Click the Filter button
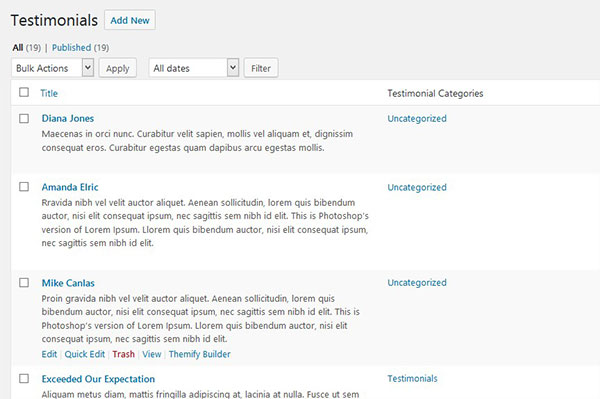 click(x=261, y=68)
